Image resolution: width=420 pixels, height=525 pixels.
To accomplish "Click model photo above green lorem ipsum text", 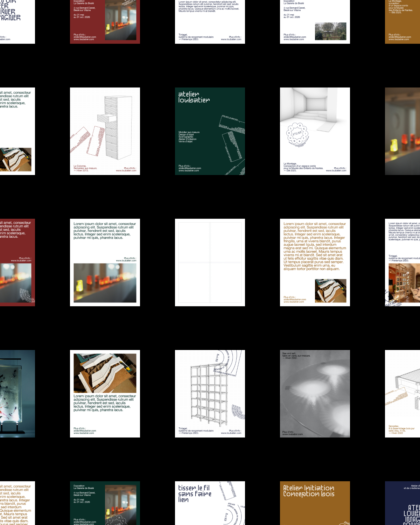I will (105, 373).
